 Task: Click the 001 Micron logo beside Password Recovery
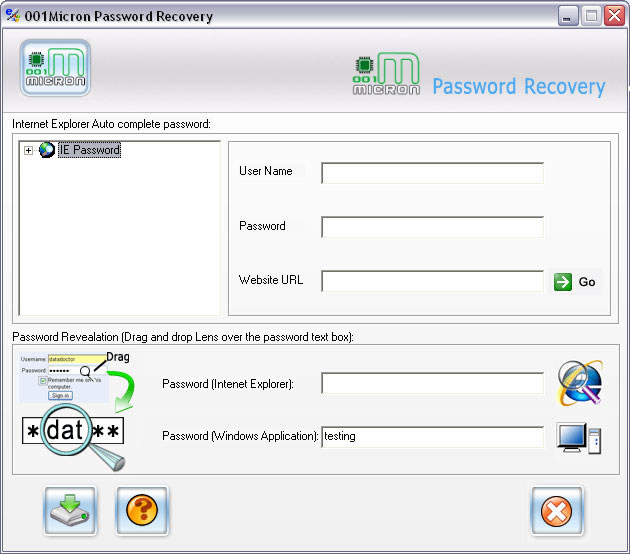click(386, 74)
